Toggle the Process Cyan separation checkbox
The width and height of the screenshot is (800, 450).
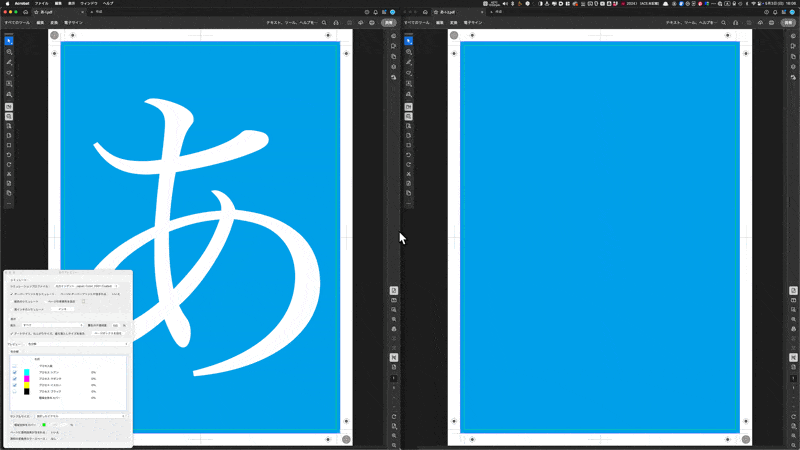[x=14, y=372]
